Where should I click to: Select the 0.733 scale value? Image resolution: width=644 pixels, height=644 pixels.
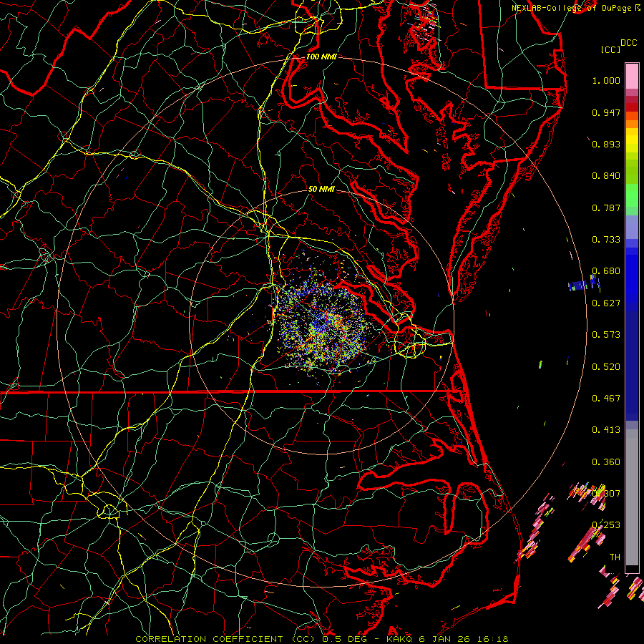(x=606, y=240)
